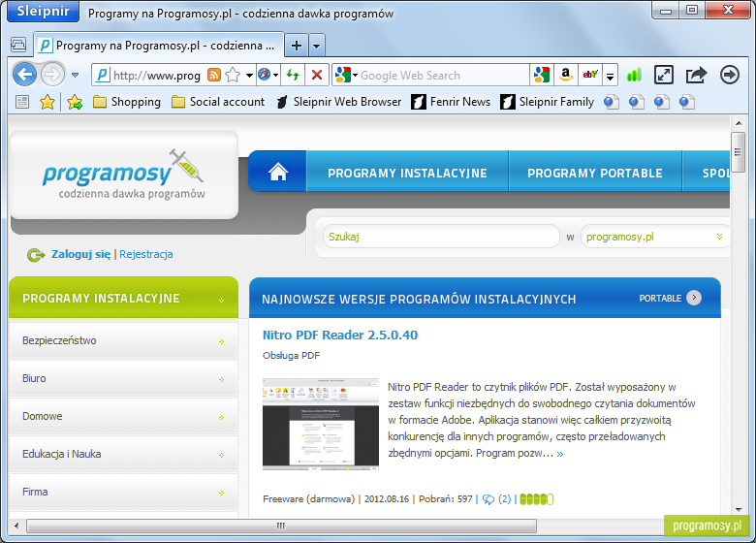Viewport: 756px width, 543px height.
Task: Open Firma category
Action: tap(123, 492)
